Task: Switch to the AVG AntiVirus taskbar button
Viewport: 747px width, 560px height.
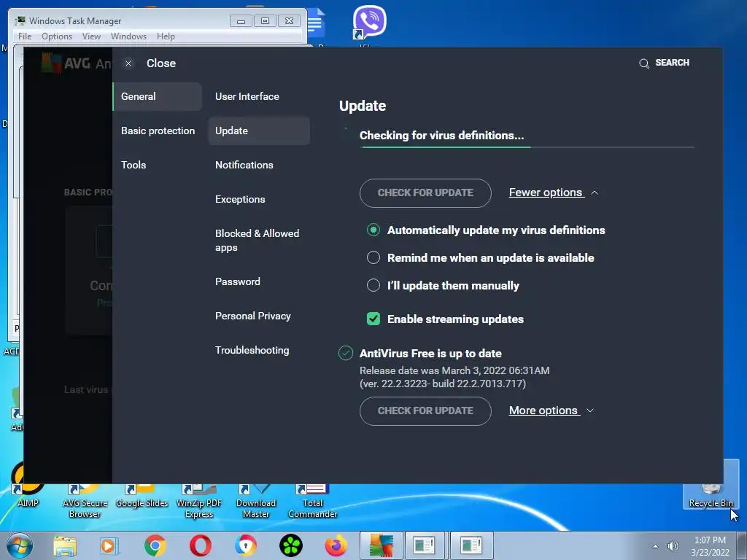Action: click(381, 545)
